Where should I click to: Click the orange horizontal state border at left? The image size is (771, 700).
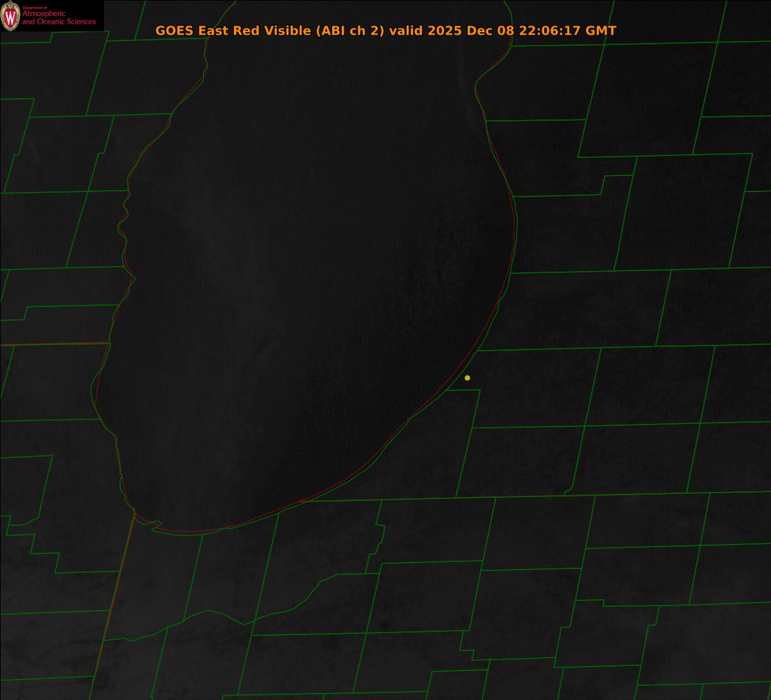coord(51,344)
